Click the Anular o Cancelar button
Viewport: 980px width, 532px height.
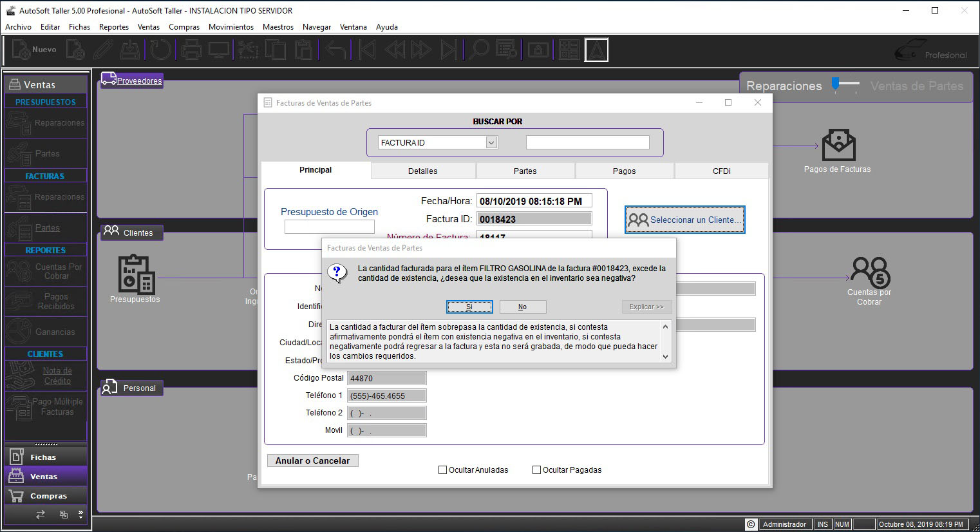tap(313, 461)
